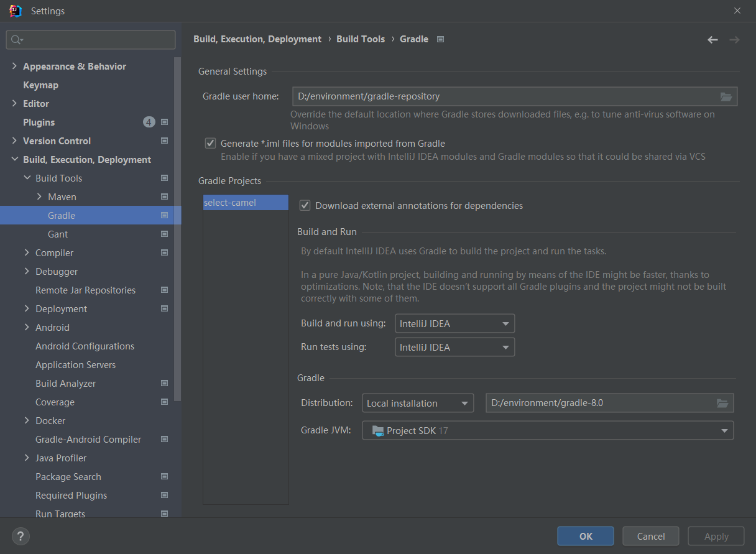The image size is (756, 554).
Task: Select Keymap in settings tree
Action: (x=40, y=85)
